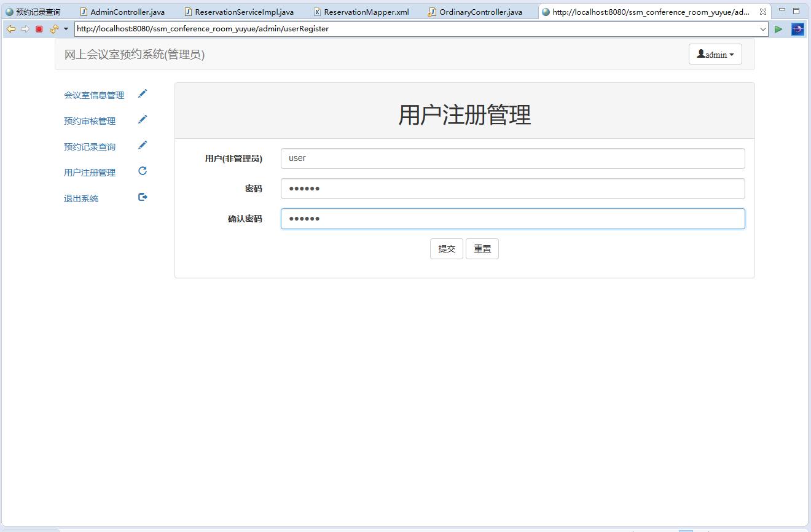The height and width of the screenshot is (532, 811).
Task: Click the refresh page icon
Action: pos(53,28)
